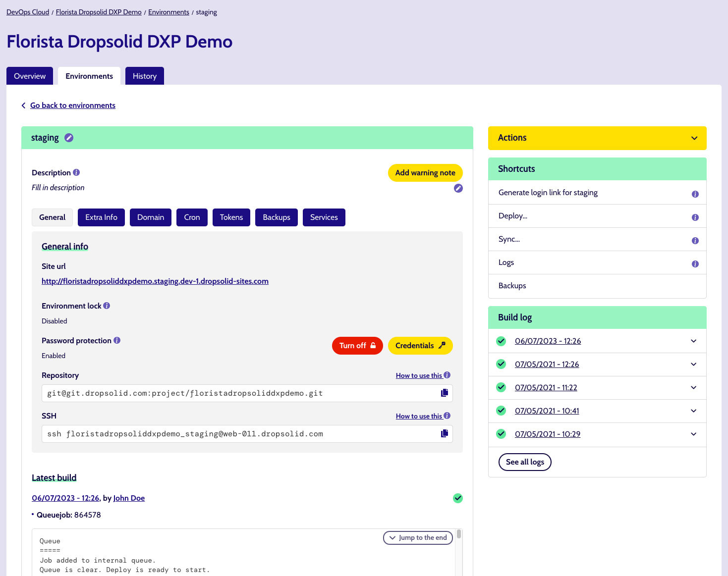Show Environment lock info icon

coord(107,306)
